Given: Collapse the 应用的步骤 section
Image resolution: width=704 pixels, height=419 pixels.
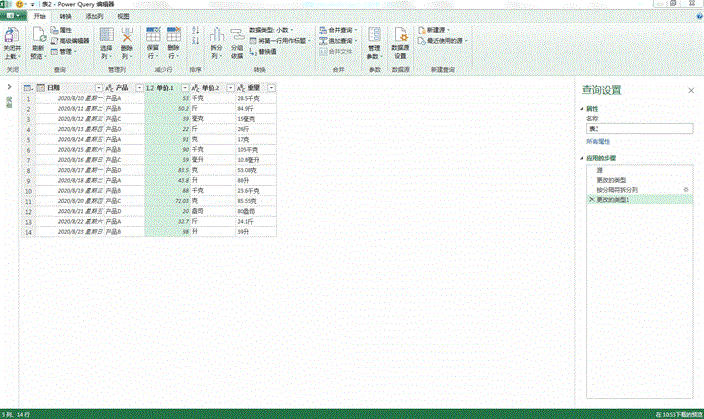Looking at the screenshot, I should pos(581,159).
